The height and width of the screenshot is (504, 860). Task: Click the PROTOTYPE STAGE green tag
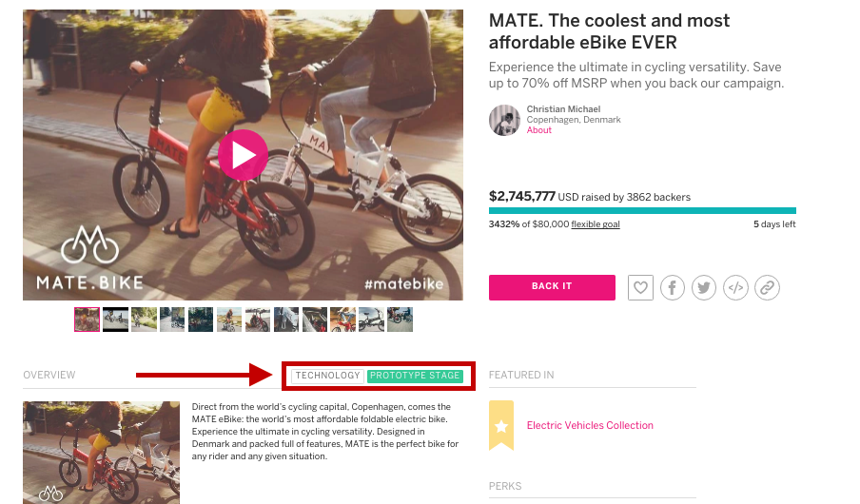click(415, 376)
